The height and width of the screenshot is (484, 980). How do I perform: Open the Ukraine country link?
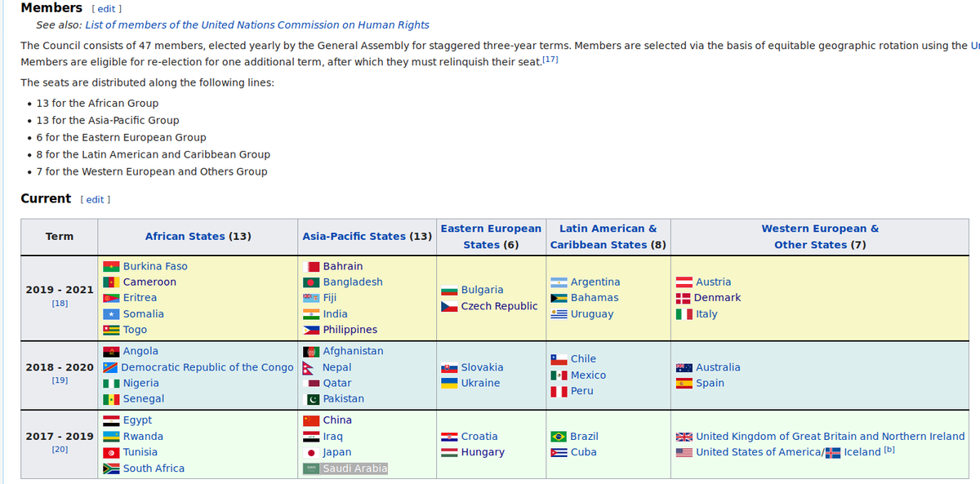pyautogui.click(x=480, y=383)
